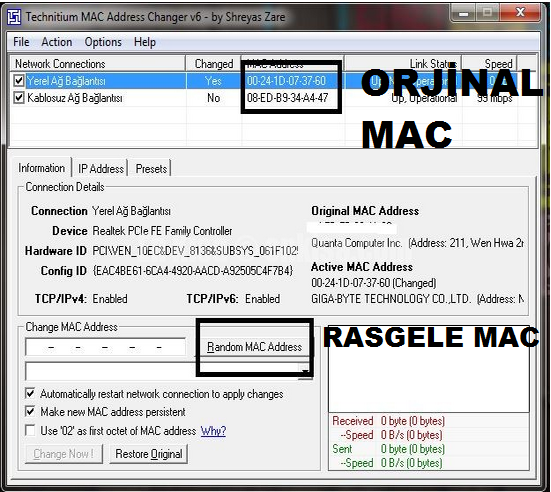Toggle Automatically restart network connection option
The image size is (551, 492).
(30, 393)
